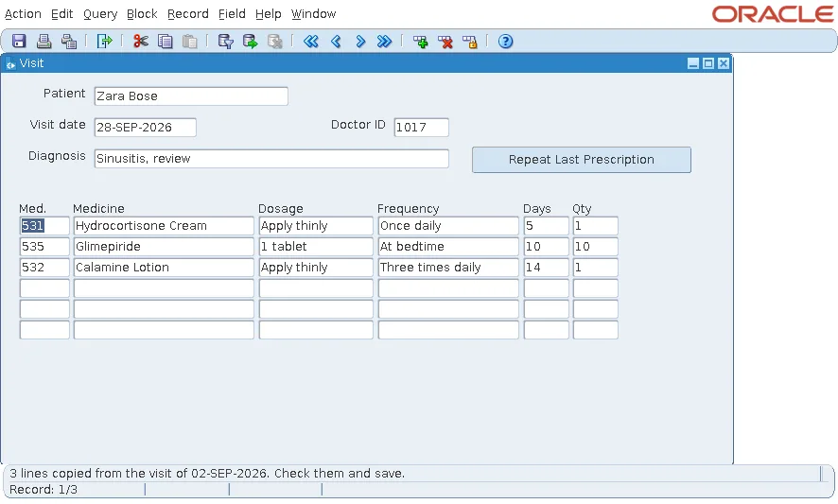Viewport: 838px width, 504px height.
Task: Click the Qty field for Hydrocortisone Cream
Action: pos(595,226)
